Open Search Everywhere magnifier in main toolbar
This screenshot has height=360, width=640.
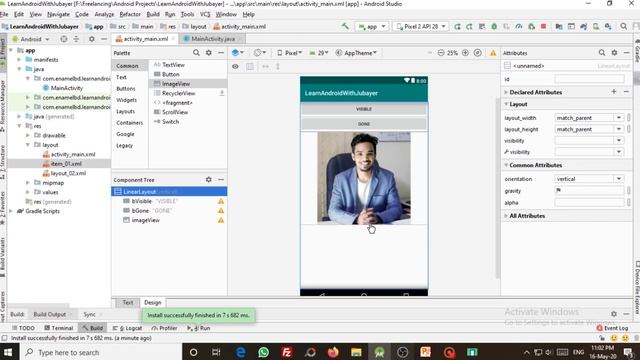point(623,26)
